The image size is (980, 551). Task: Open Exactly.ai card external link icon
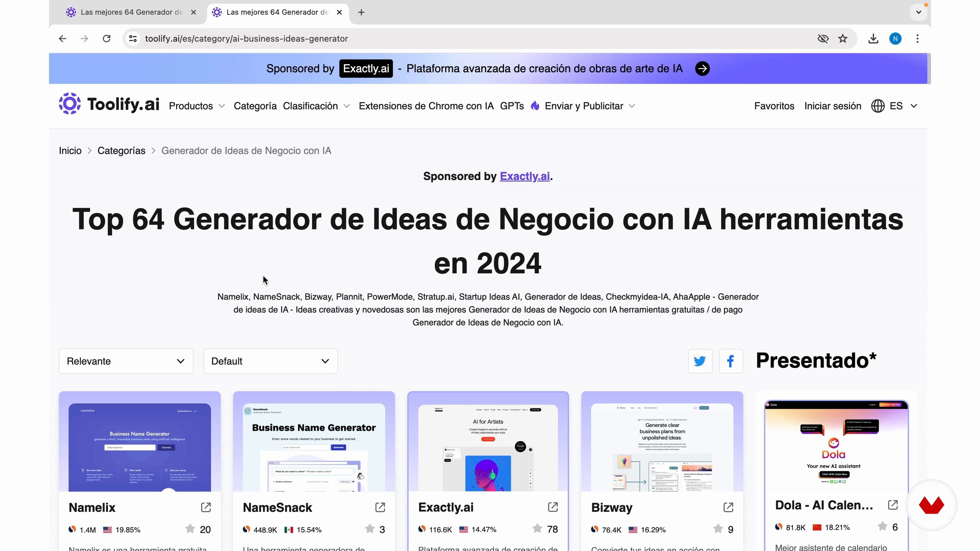pos(553,507)
